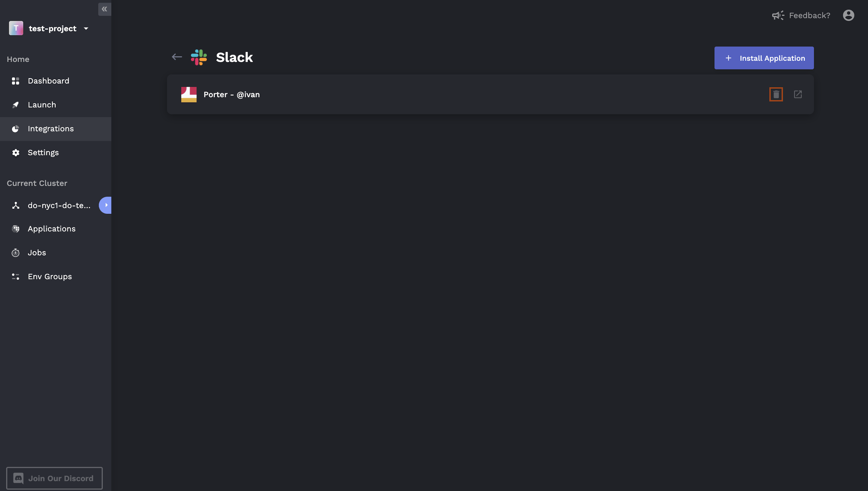Expand the test-project dropdown arrow
The image size is (868, 491).
pos(86,29)
